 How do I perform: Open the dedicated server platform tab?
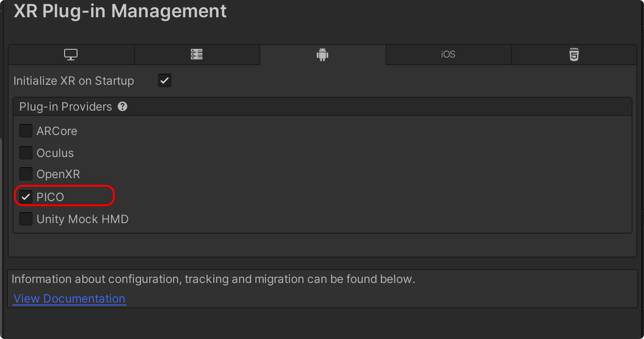pyautogui.click(x=197, y=55)
